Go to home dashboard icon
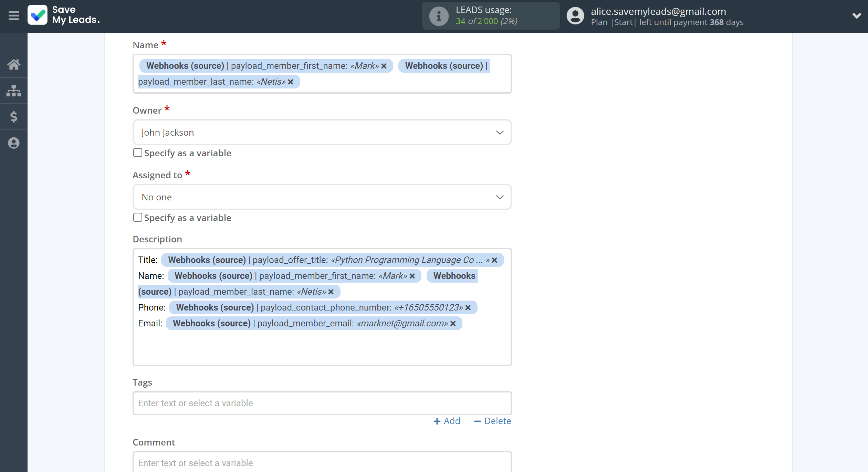Viewport: 868px width, 472px height. [14, 64]
